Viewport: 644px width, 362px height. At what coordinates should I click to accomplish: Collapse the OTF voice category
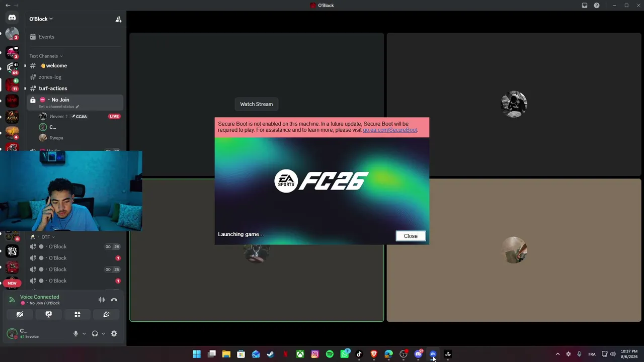(45, 237)
